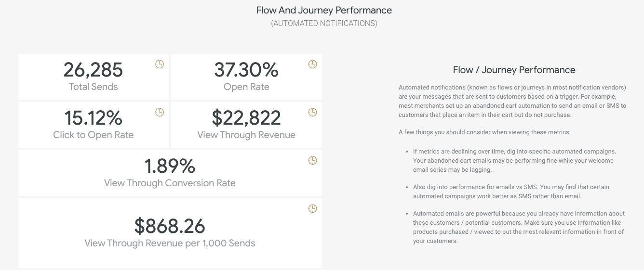
Task: Click the $22,822 View Through Revenue figure
Action: (x=246, y=118)
